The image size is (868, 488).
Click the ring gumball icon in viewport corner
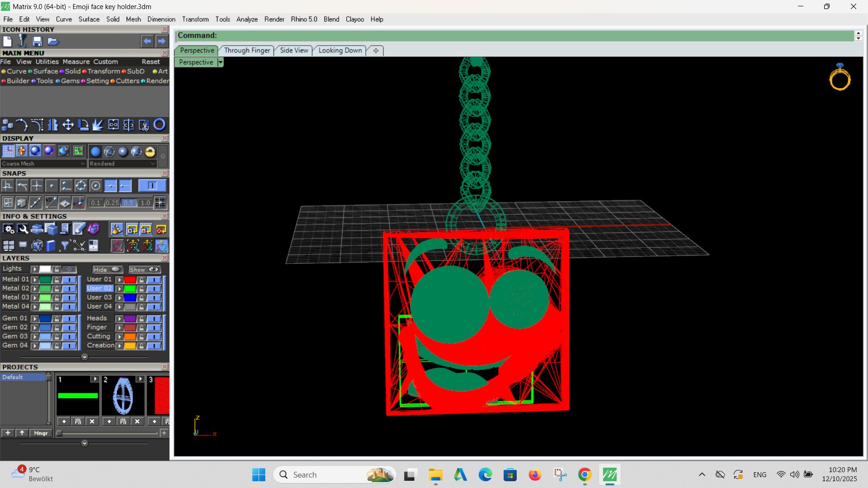840,78
